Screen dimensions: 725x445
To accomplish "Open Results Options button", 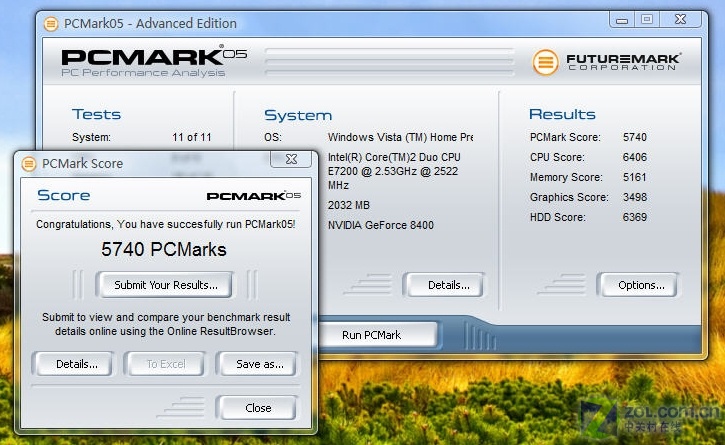I will [x=639, y=285].
